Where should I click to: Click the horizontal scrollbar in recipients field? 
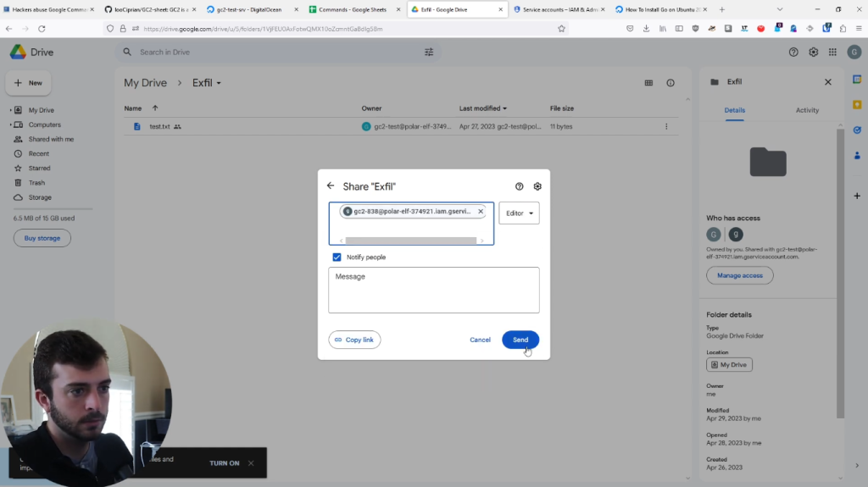(x=411, y=241)
